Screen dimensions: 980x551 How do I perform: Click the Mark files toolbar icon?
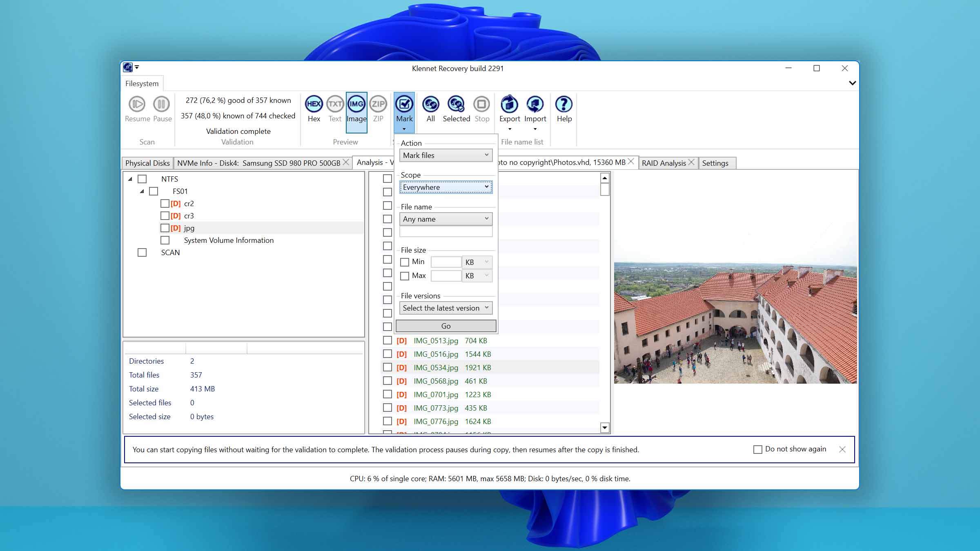[x=404, y=104]
